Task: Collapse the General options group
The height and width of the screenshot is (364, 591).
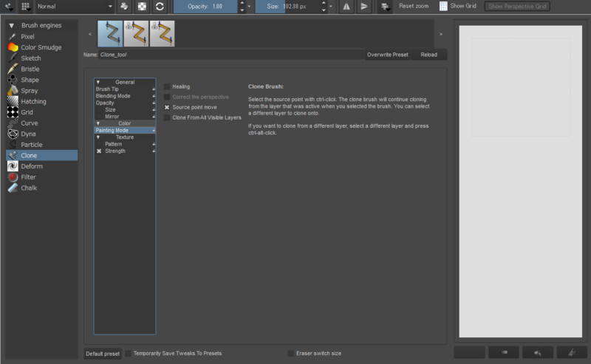Action: pyautogui.click(x=98, y=82)
